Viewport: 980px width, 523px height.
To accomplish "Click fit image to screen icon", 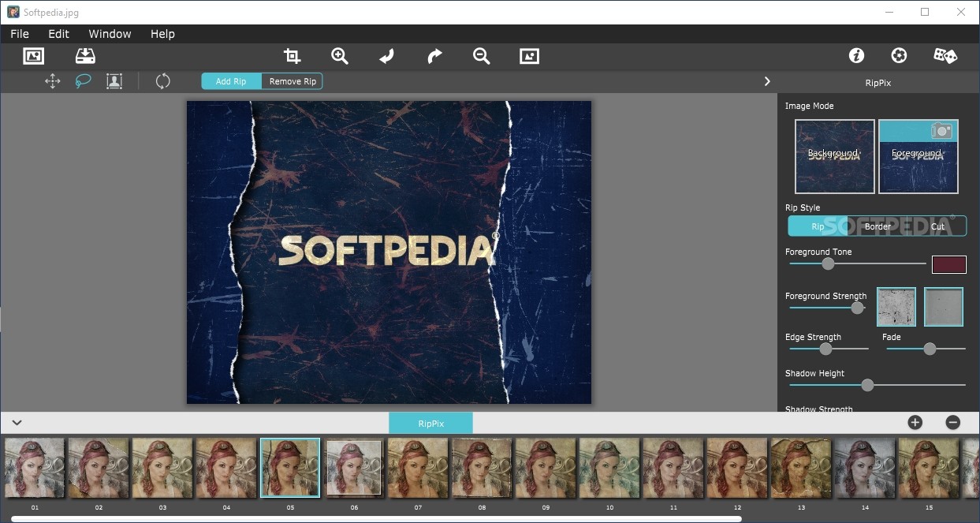I will [529, 56].
